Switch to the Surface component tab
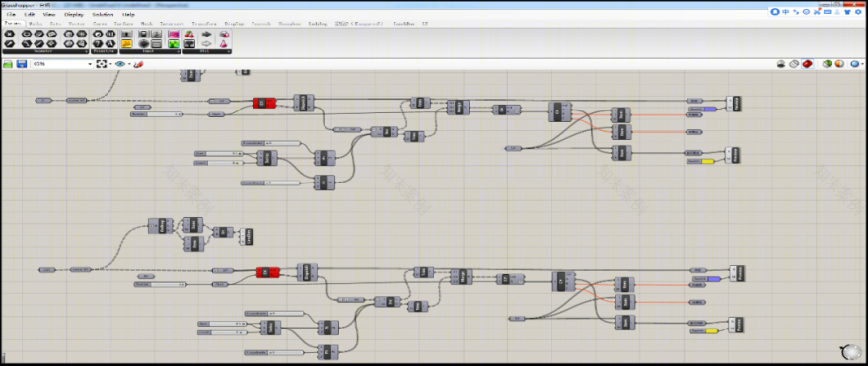Screen dimensions: 868x366 pos(123,24)
